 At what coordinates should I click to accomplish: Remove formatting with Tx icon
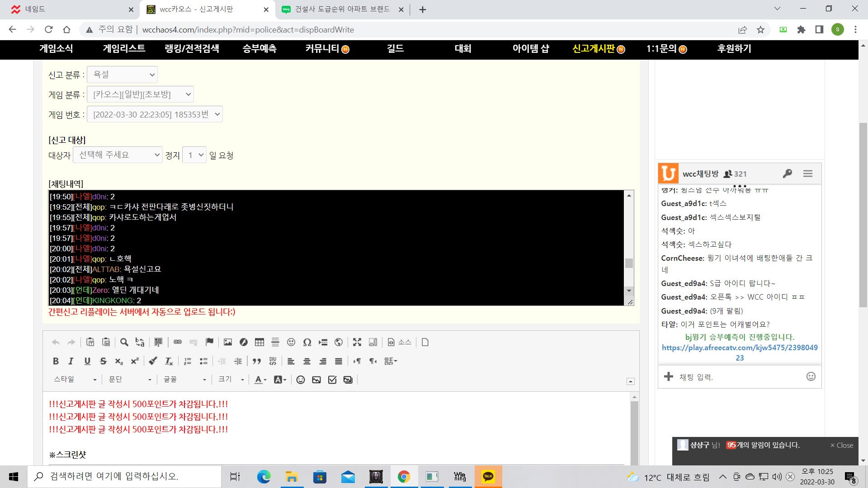pyautogui.click(x=169, y=361)
